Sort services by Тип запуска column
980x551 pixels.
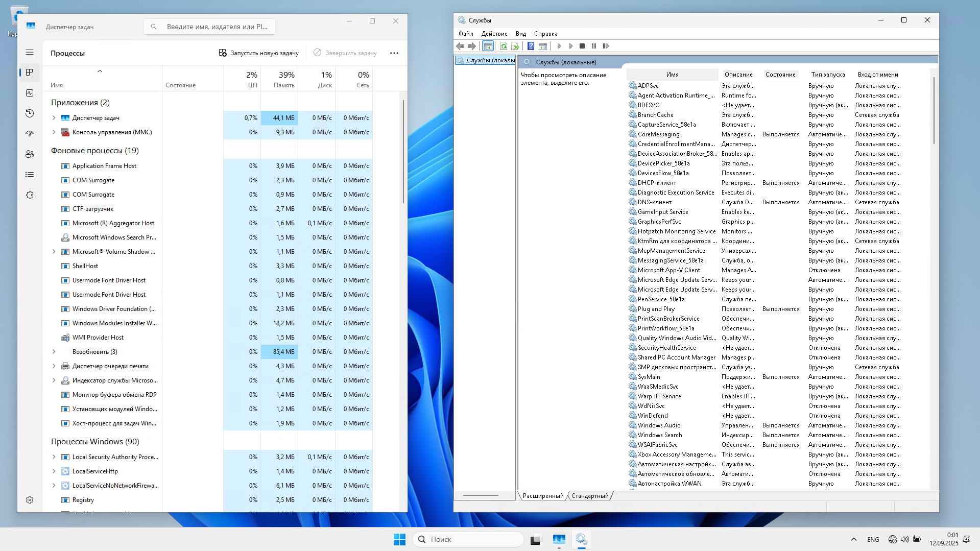tap(828, 75)
